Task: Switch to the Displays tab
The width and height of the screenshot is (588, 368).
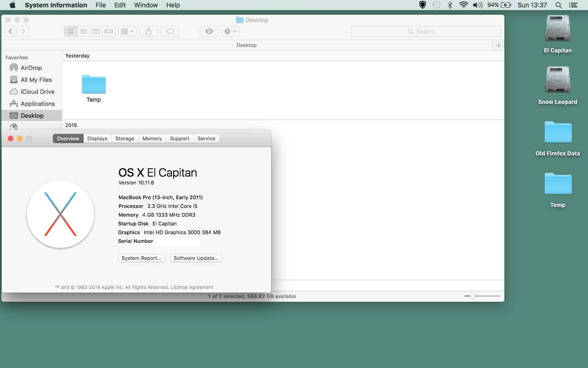Action: tap(97, 138)
